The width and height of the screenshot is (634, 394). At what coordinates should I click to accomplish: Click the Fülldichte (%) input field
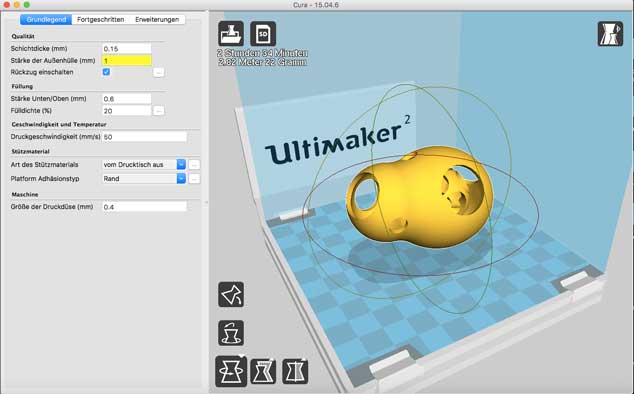click(127, 110)
